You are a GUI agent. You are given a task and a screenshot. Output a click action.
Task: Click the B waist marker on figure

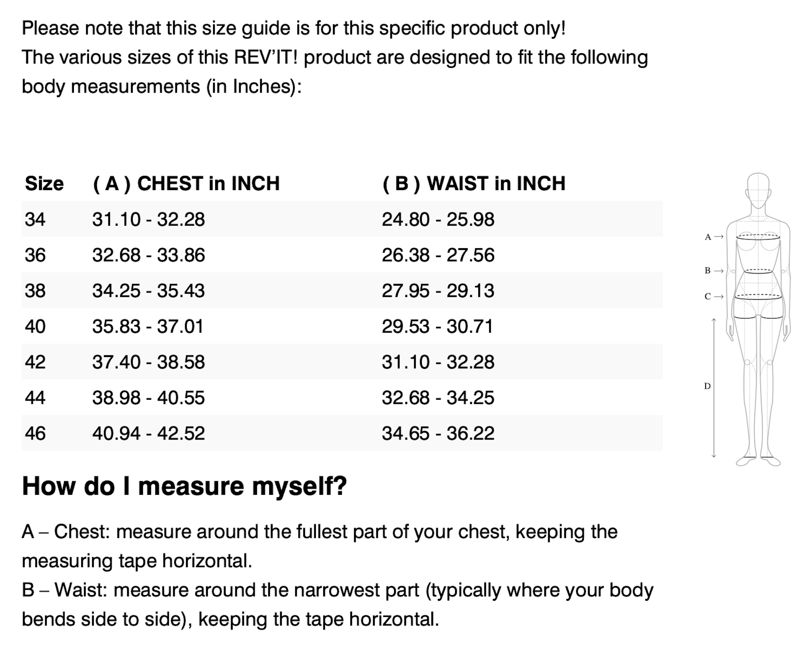coord(714,271)
